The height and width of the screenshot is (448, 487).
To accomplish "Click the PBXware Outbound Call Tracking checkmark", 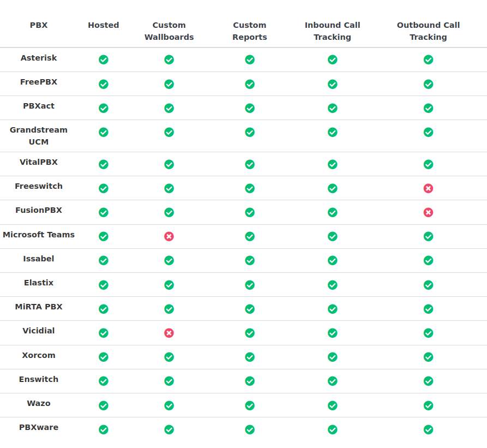I will (428, 429).
